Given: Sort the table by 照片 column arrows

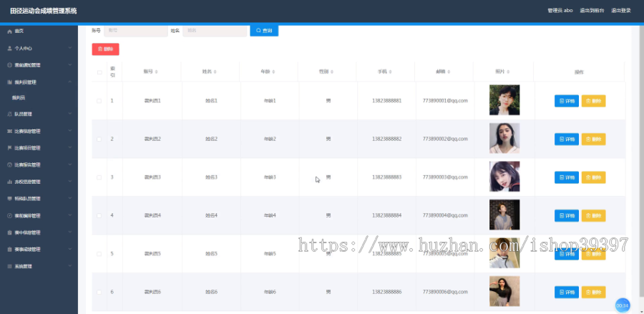Looking at the screenshot, I should tap(508, 72).
